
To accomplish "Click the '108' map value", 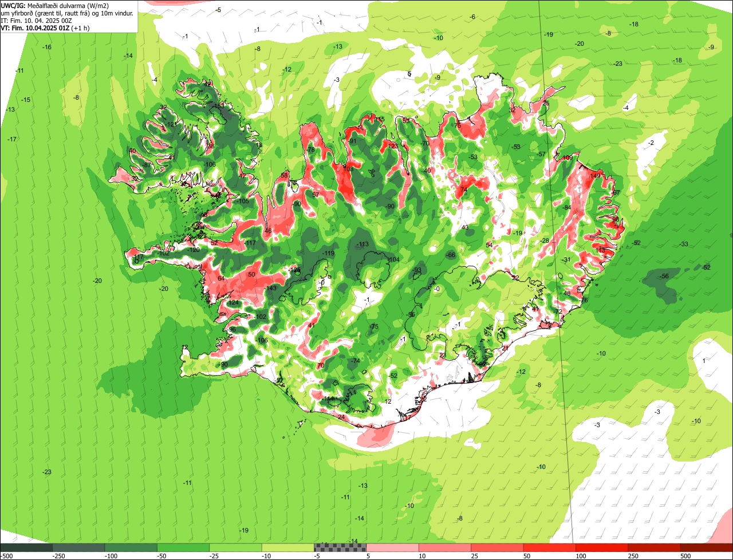I will (x=348, y=169).
